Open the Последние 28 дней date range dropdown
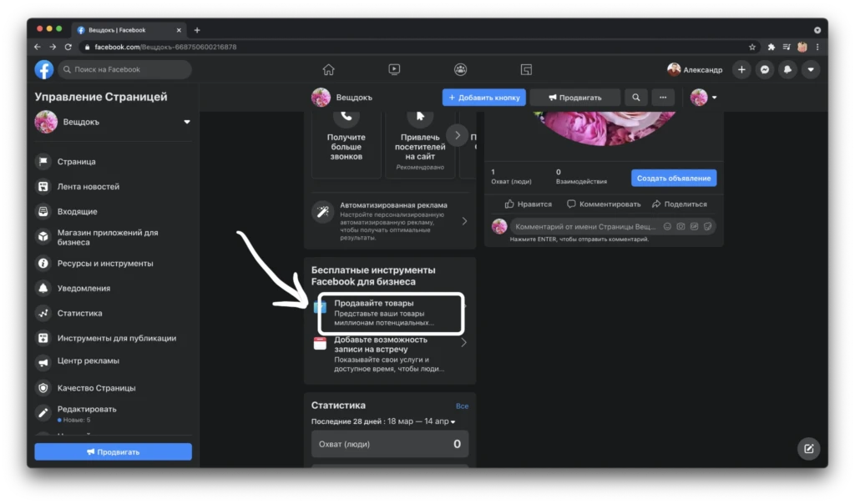The height and width of the screenshot is (504, 855). tap(383, 421)
